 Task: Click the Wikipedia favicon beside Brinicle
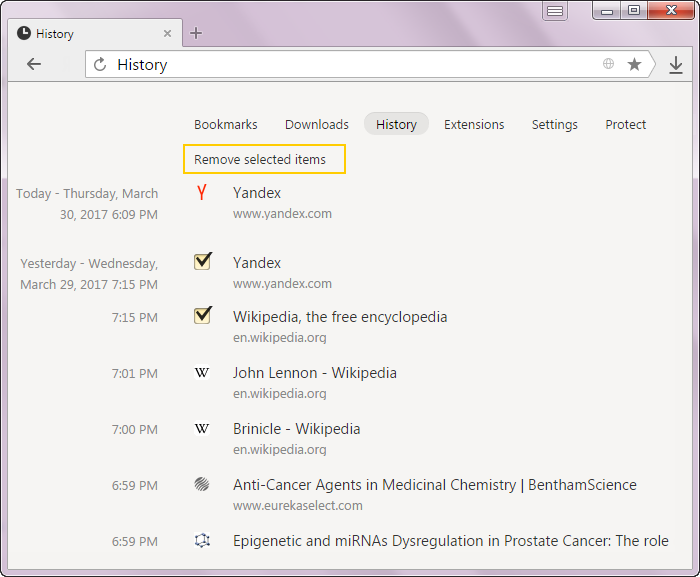click(x=202, y=429)
